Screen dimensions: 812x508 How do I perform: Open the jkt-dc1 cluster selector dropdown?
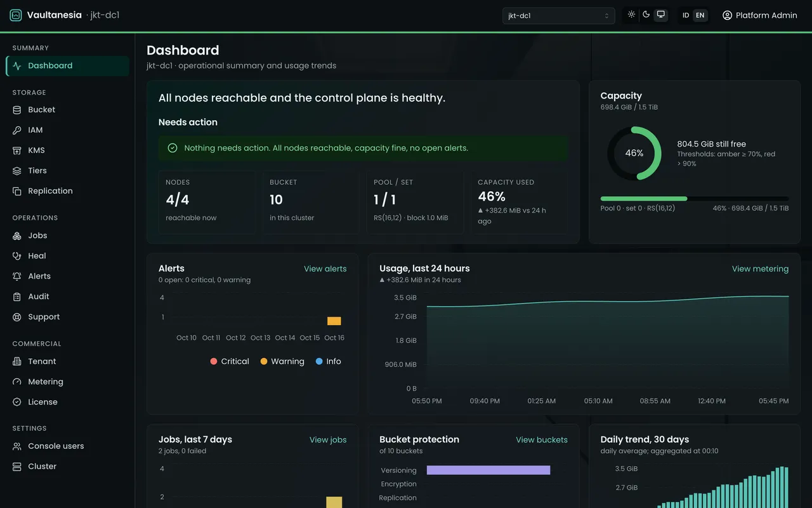coord(558,16)
